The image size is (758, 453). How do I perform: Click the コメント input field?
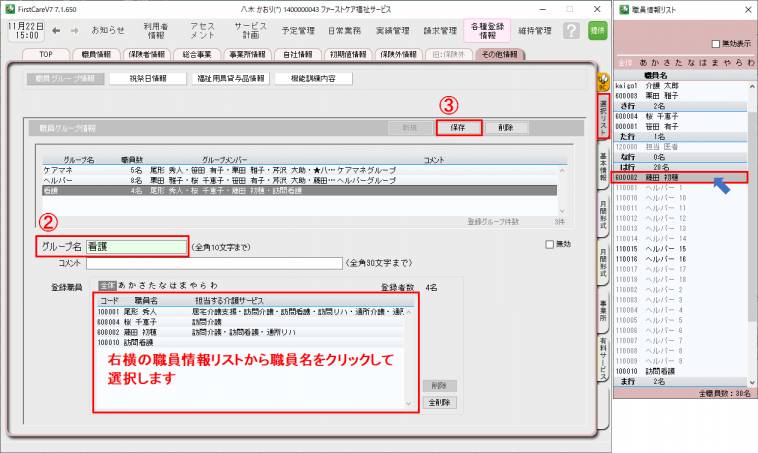(214, 263)
